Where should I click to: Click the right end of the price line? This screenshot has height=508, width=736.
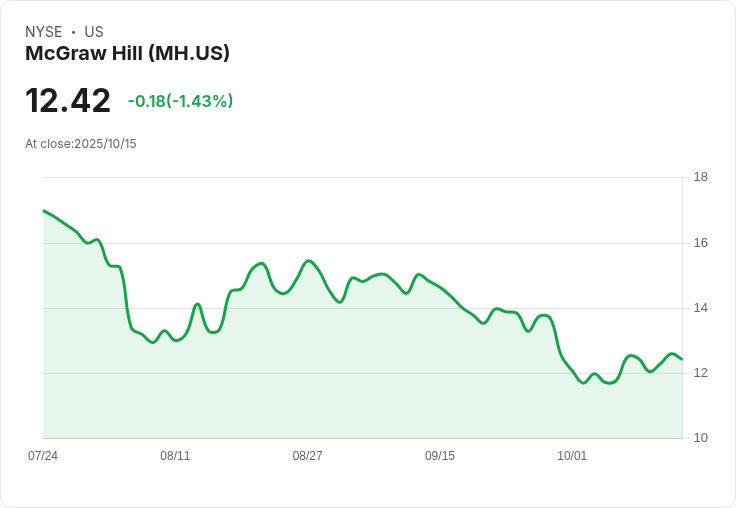tap(681, 359)
